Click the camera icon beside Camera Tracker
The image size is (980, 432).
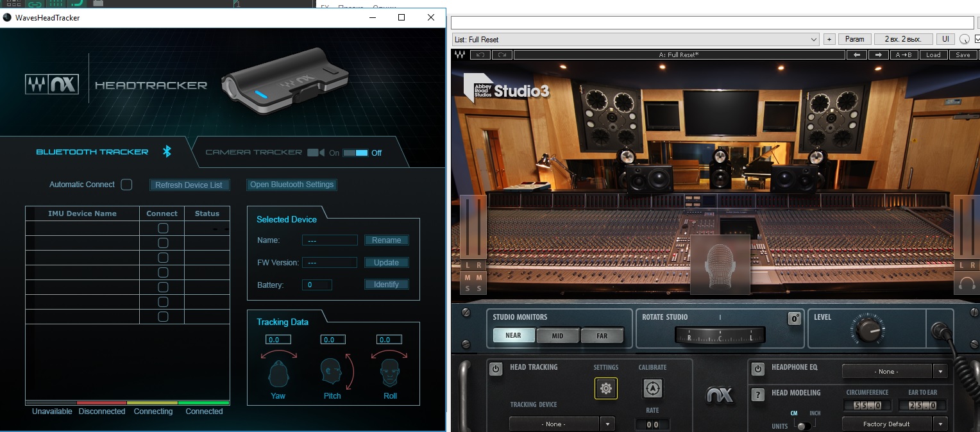point(316,153)
